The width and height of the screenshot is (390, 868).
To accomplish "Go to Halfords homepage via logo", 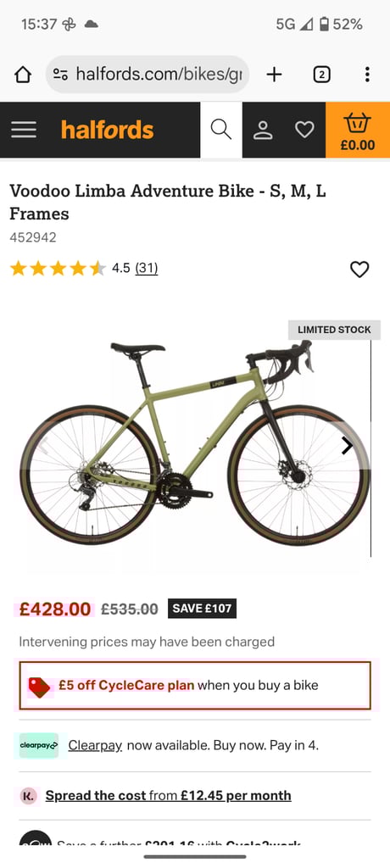I will coord(107,130).
